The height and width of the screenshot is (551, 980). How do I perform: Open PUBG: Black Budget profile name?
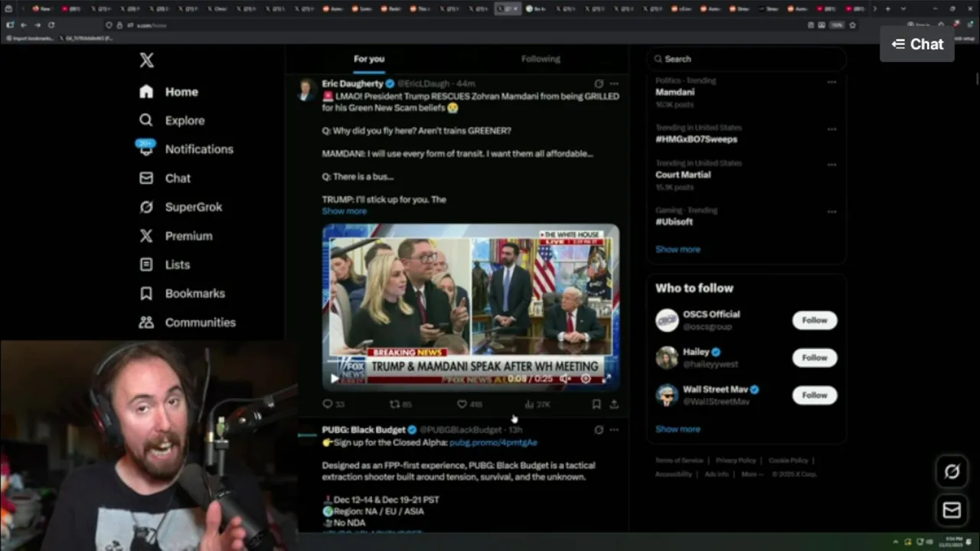364,430
